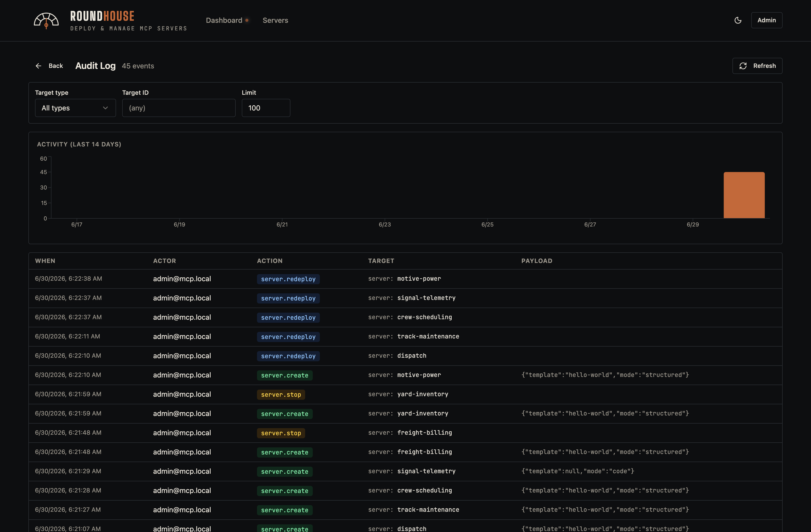Screen dimensions: 811x532
Task: Open the Admin account menu
Action: tap(766, 21)
